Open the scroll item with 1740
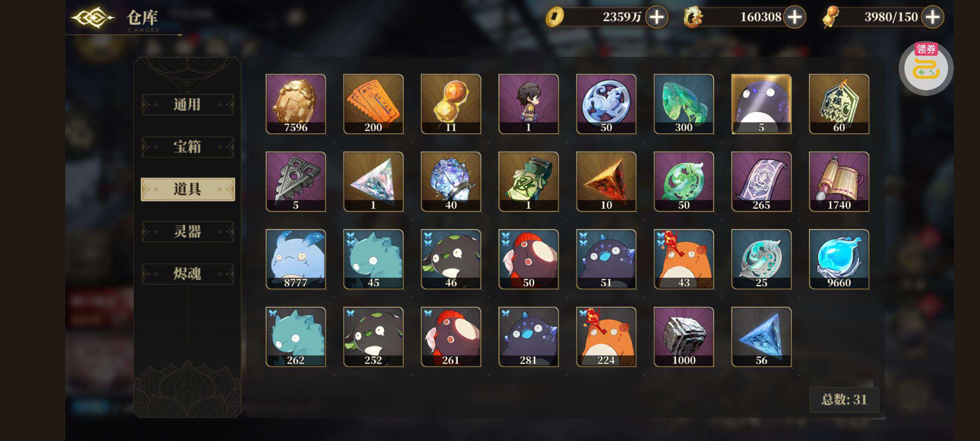The height and width of the screenshot is (441, 980). coord(839,182)
